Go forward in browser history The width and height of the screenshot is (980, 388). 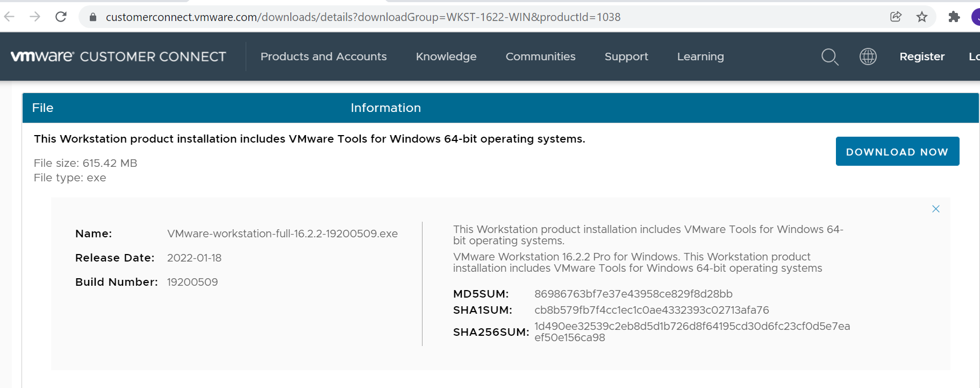35,17
